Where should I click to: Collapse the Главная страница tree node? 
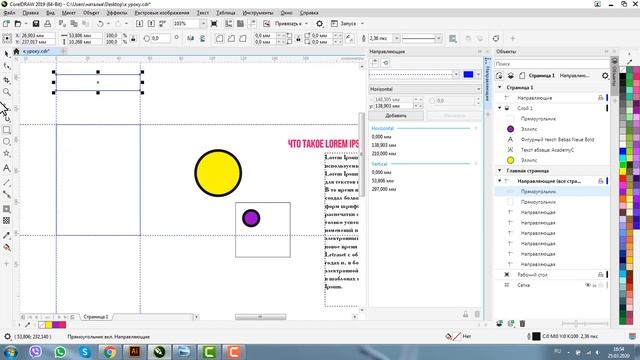(x=500, y=171)
